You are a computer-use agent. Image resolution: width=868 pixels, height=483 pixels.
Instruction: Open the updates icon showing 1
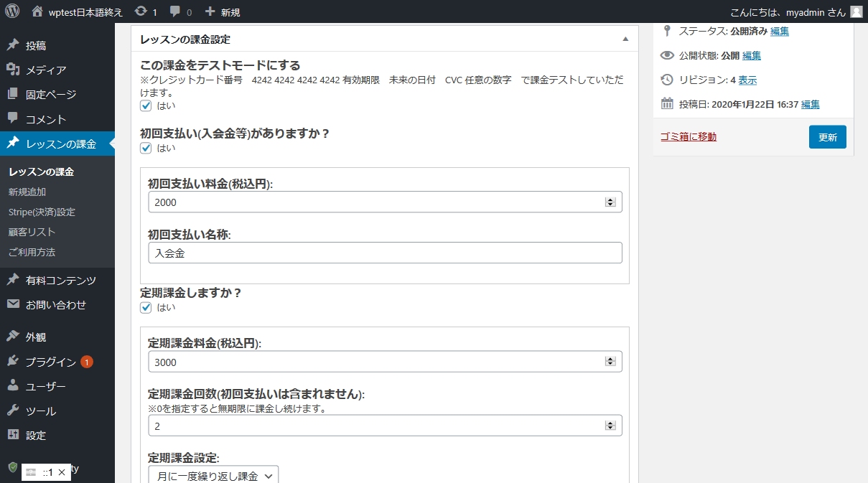141,11
